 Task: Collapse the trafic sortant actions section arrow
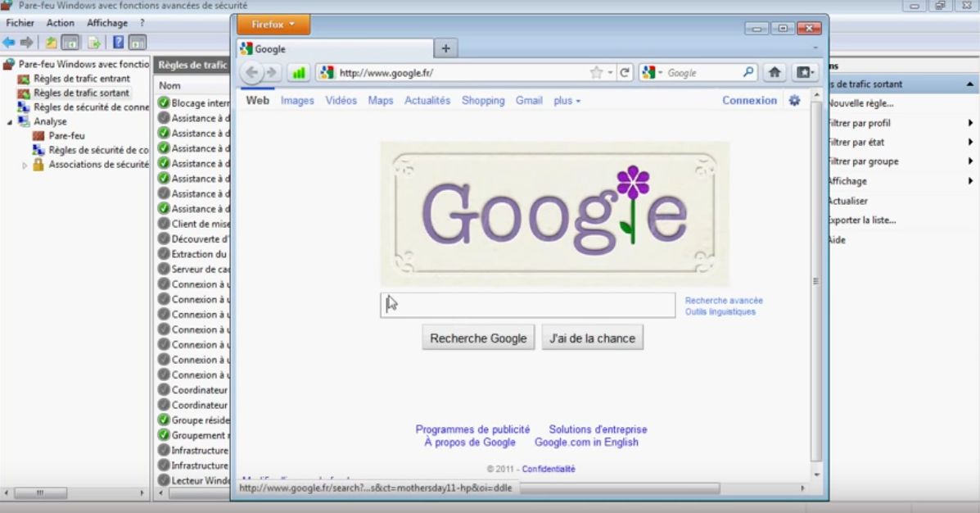pos(970,84)
